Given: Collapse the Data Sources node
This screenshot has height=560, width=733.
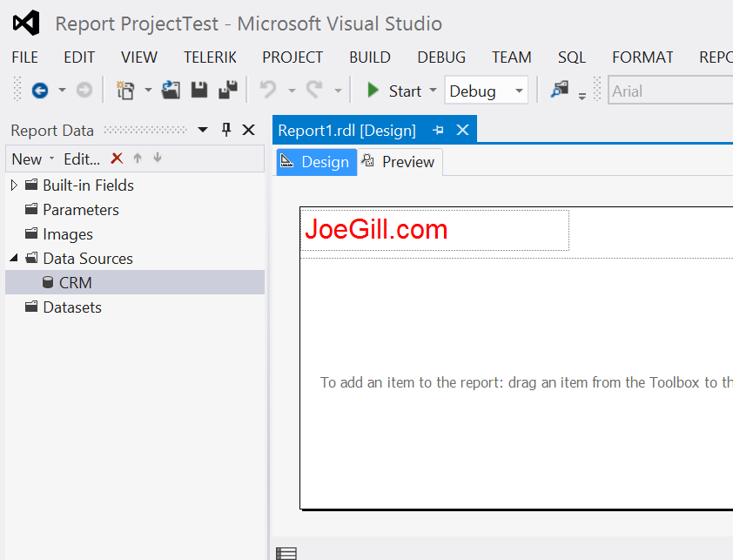Looking at the screenshot, I should click(x=14, y=258).
